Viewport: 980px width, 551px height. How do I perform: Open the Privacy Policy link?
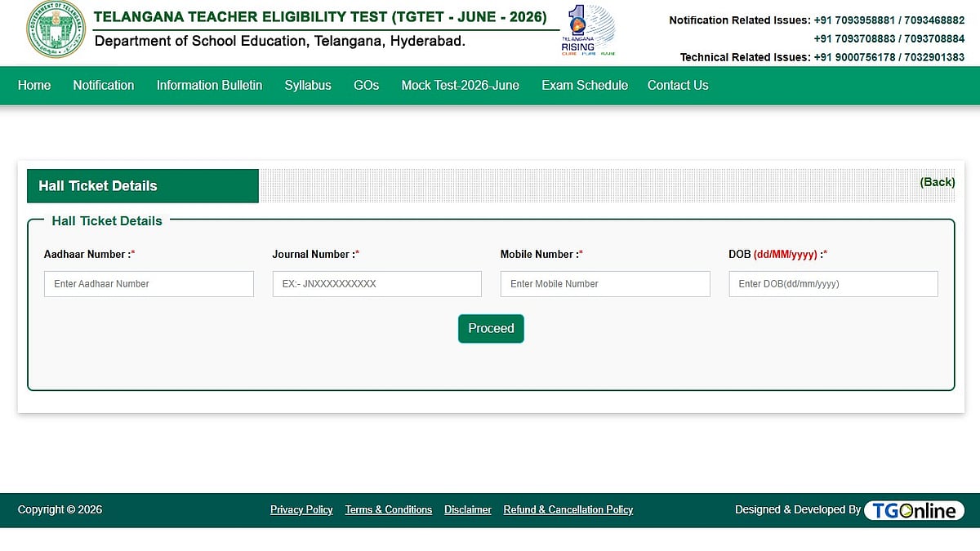click(301, 509)
